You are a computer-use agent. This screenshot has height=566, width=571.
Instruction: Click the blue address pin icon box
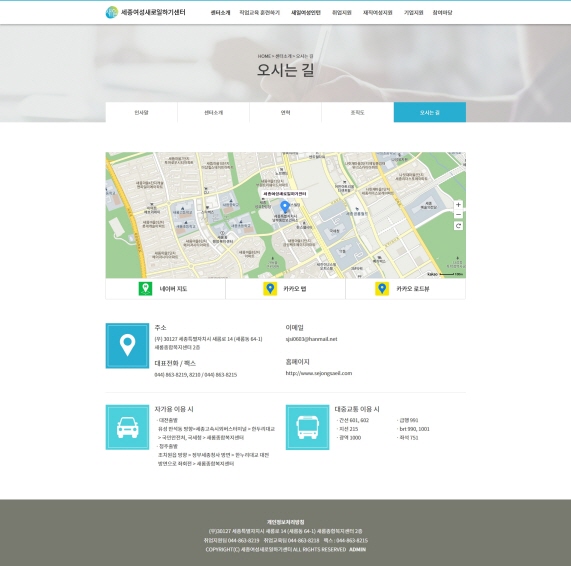[x=127, y=346]
